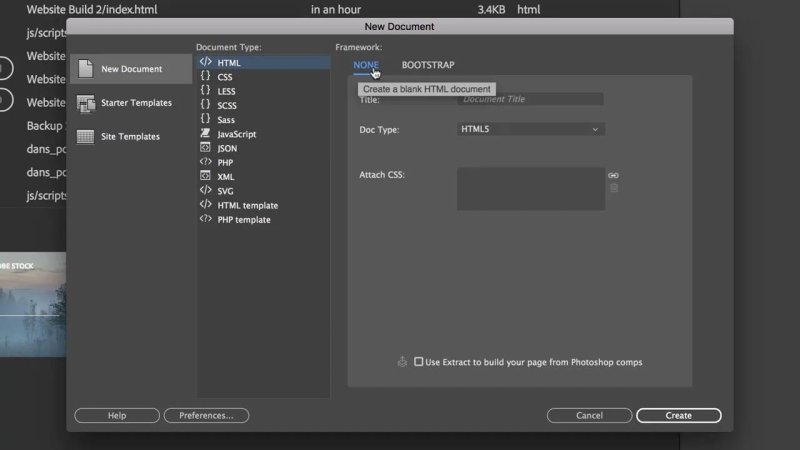Enable Use Extract to build your page
This screenshot has width=800, height=450.
click(418, 362)
